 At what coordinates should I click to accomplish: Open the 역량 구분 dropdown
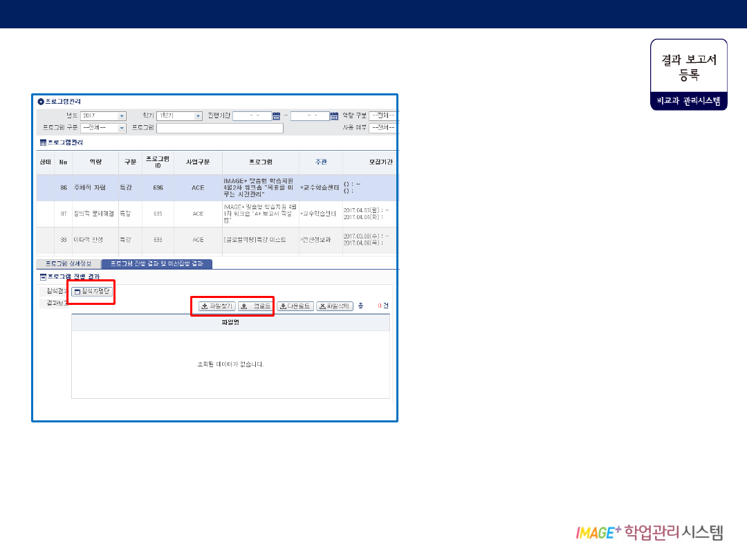coord(383,115)
